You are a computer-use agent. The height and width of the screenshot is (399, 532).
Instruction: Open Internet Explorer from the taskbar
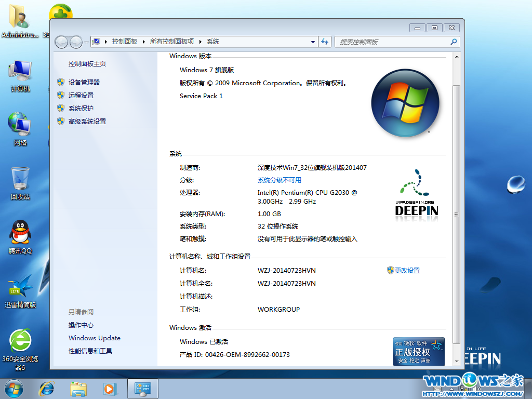point(47,388)
